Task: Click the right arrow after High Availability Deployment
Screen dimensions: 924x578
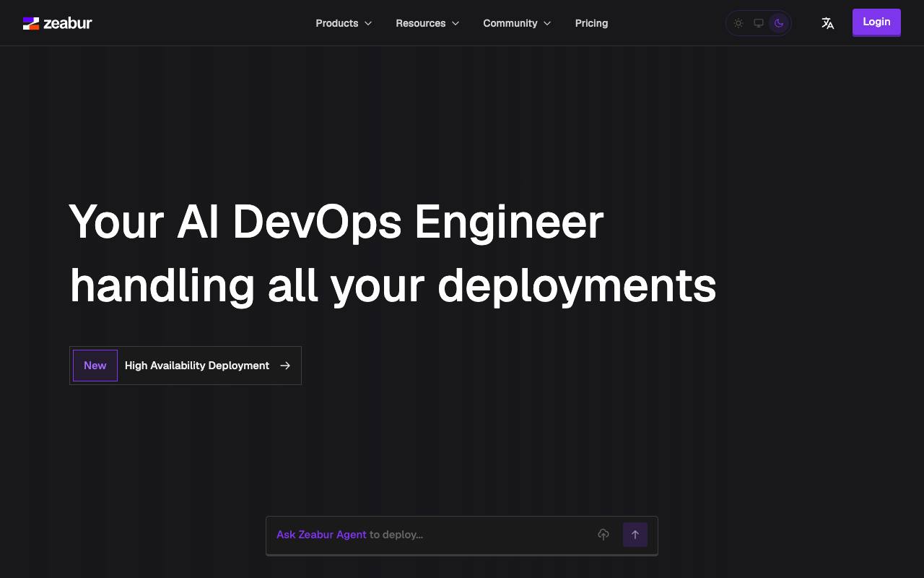Action: tap(285, 366)
